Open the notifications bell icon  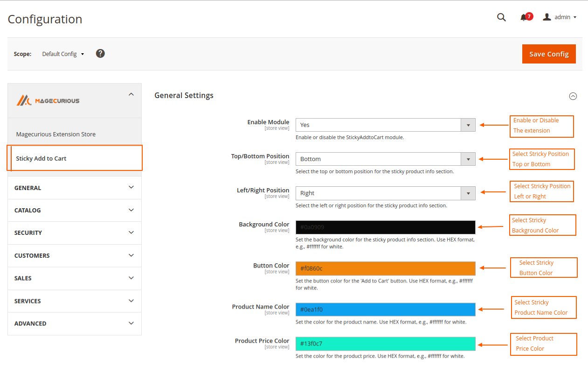[x=524, y=17]
